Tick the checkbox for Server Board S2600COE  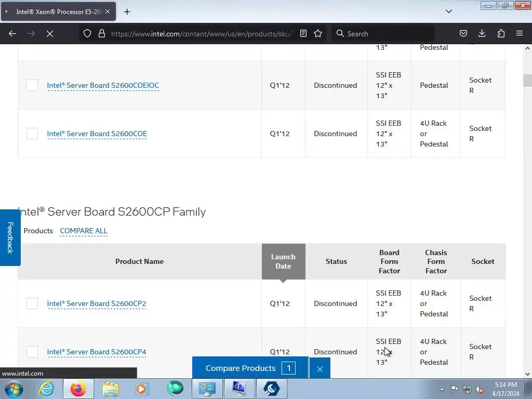[32, 134]
